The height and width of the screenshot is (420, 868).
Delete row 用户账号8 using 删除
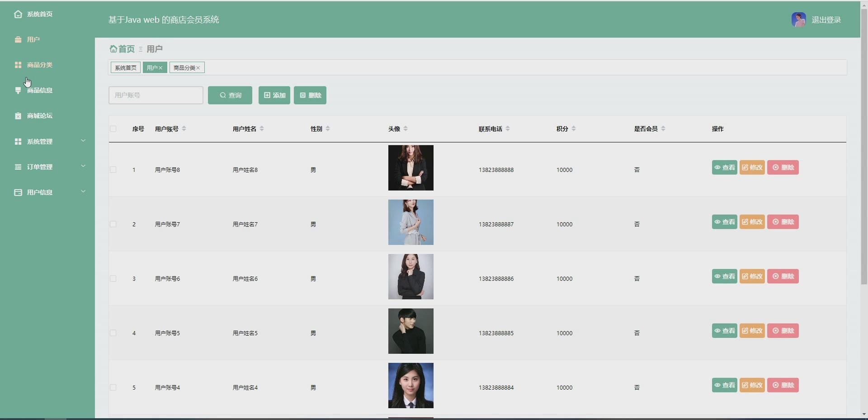783,167
